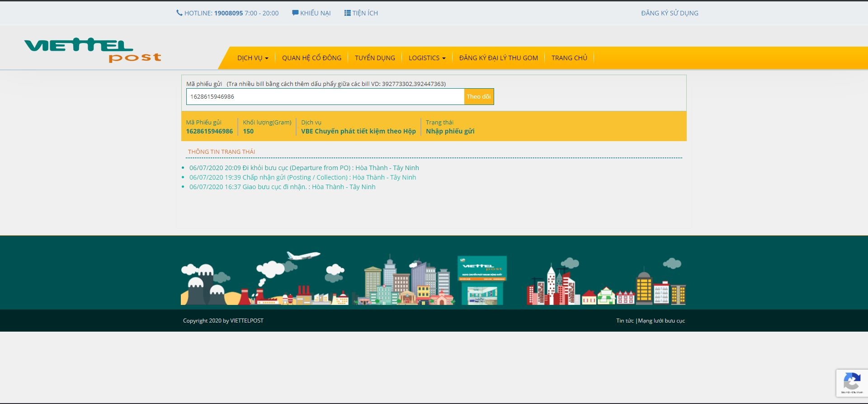Open the KHIẾU NẠI link
This screenshot has height=404, width=868.
316,13
